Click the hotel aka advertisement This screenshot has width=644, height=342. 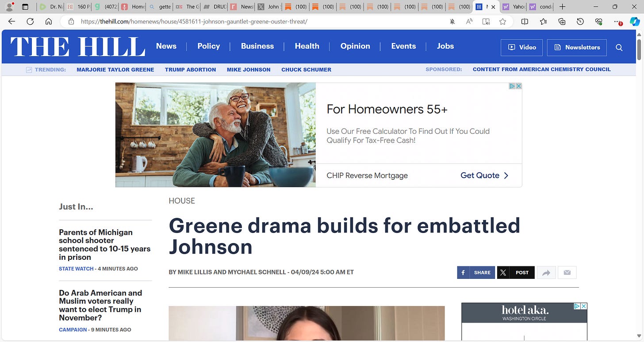point(524,322)
